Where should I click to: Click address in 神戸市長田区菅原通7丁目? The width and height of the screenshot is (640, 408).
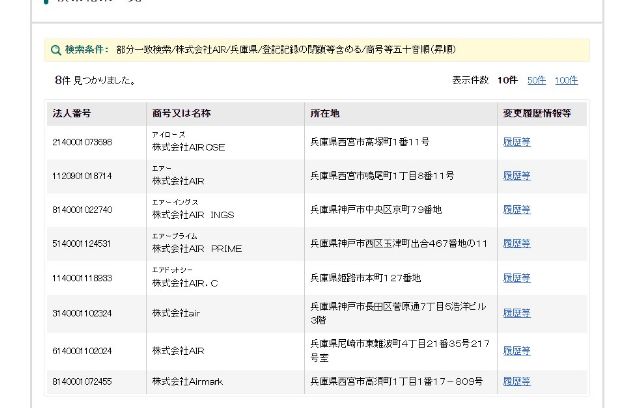pos(398,313)
